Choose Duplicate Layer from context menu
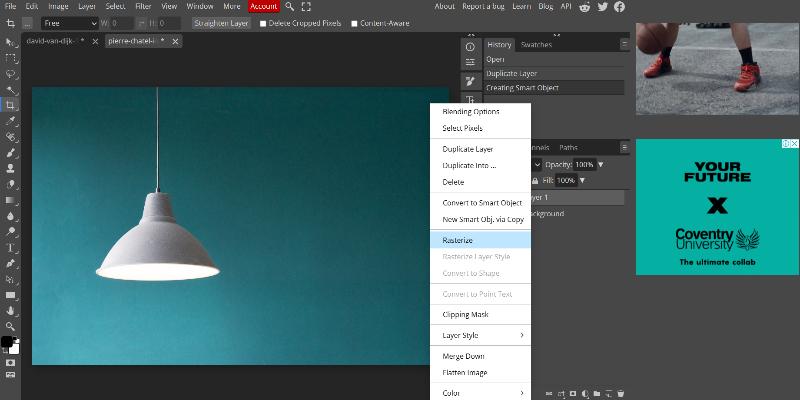Image resolution: width=800 pixels, height=400 pixels. pyautogui.click(x=480, y=149)
